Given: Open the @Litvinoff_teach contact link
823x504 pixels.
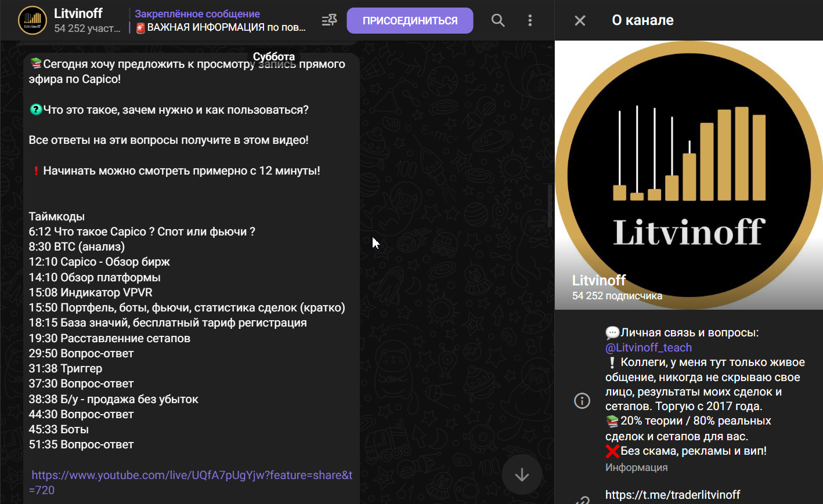Looking at the screenshot, I should 648,347.
